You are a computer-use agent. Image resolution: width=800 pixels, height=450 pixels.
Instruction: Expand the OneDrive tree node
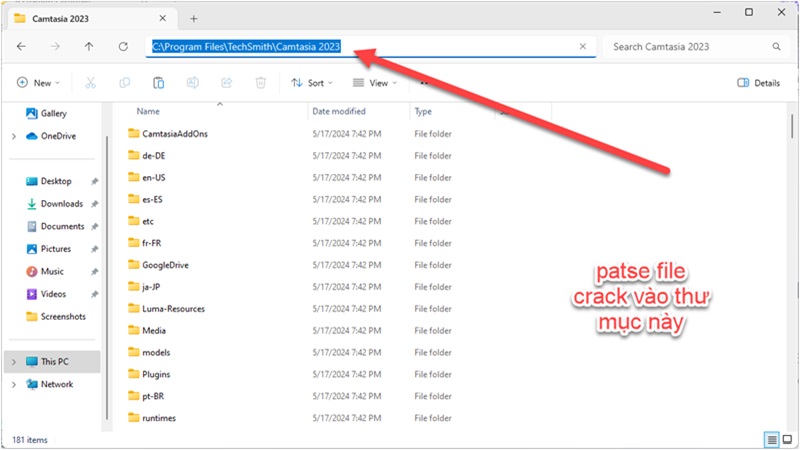coord(11,136)
